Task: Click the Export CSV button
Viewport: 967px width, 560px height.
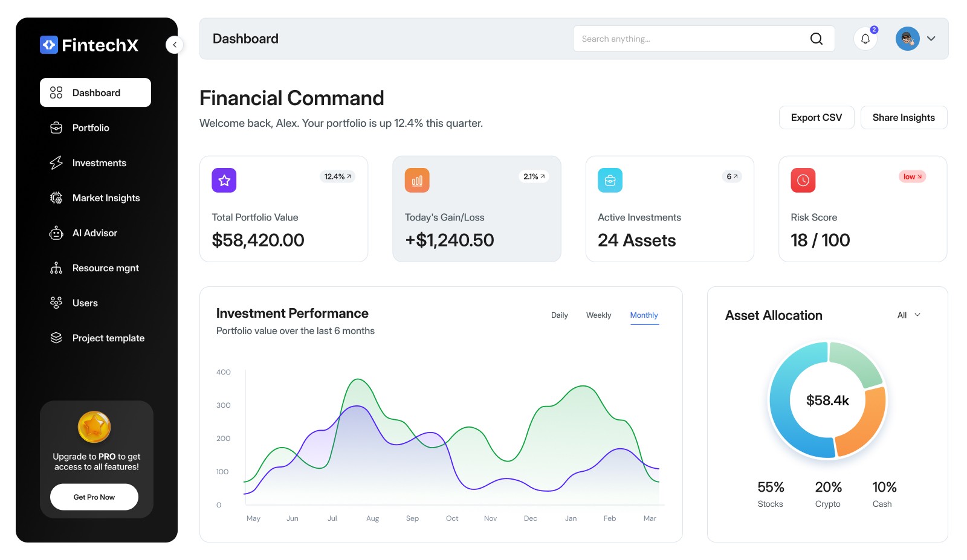Action: (x=816, y=117)
